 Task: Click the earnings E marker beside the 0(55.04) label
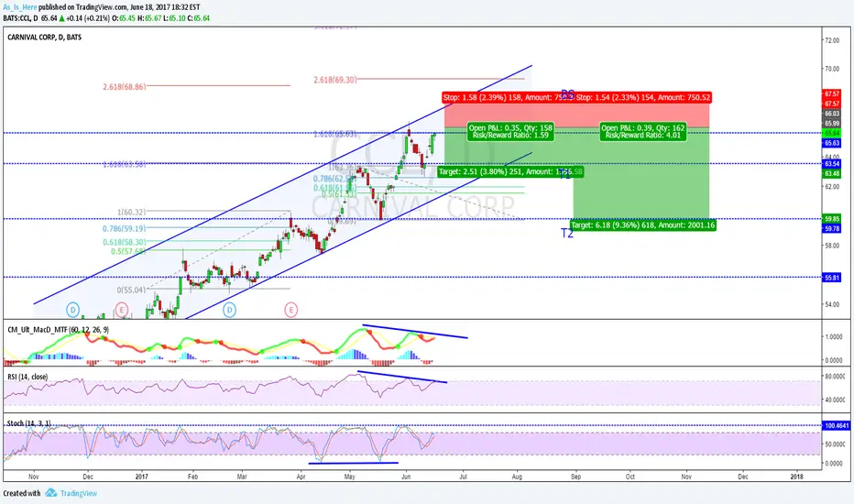click(x=122, y=310)
